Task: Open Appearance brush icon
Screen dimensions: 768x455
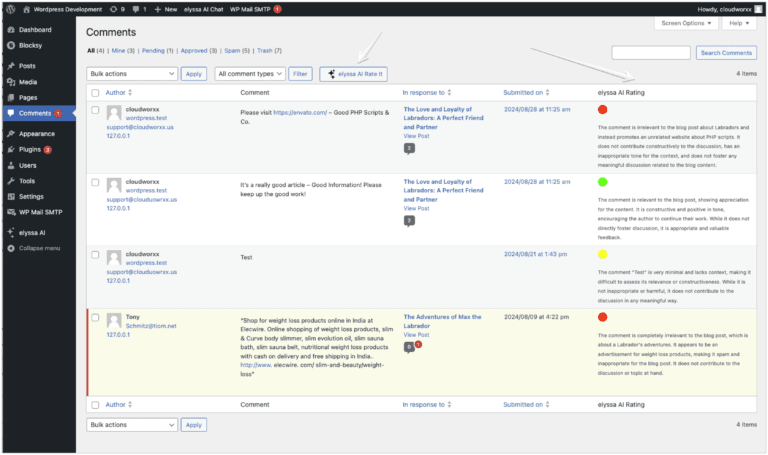Action: point(11,134)
